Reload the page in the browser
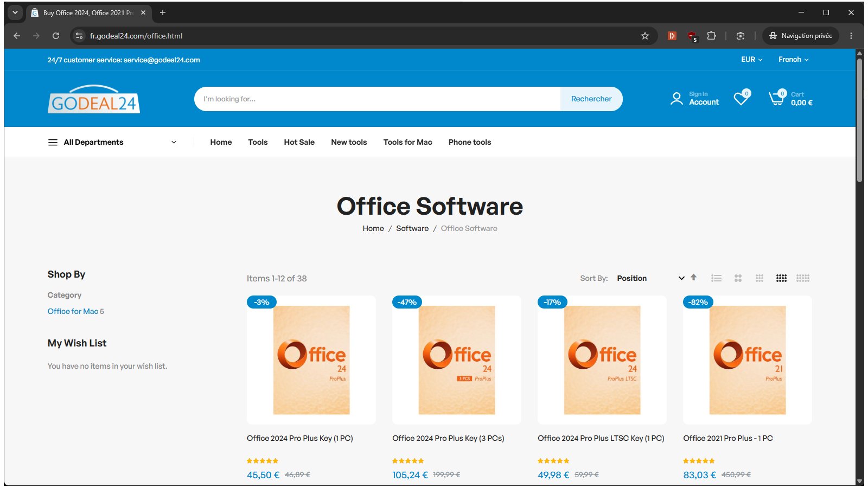868x488 pixels. (x=56, y=36)
